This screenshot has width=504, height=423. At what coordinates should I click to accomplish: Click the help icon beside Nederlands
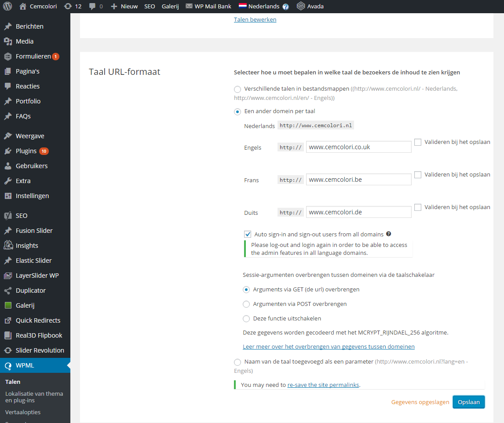pyautogui.click(x=285, y=7)
